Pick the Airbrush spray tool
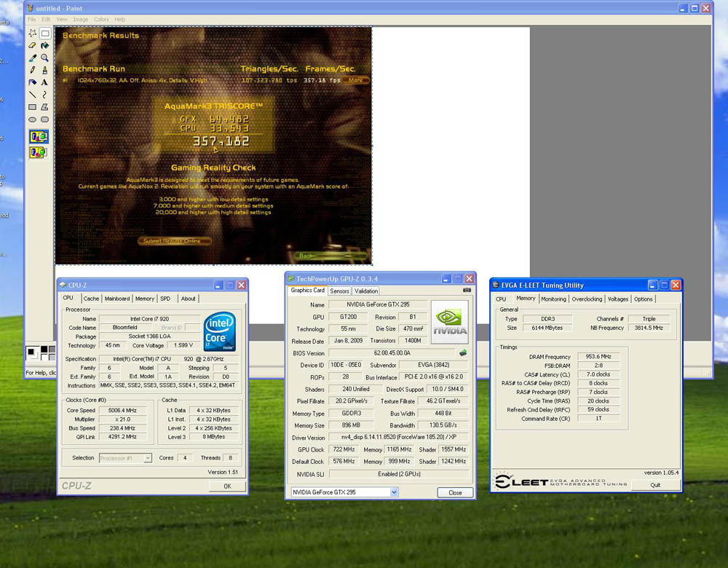Image resolution: width=728 pixels, height=568 pixels. pos(33,82)
